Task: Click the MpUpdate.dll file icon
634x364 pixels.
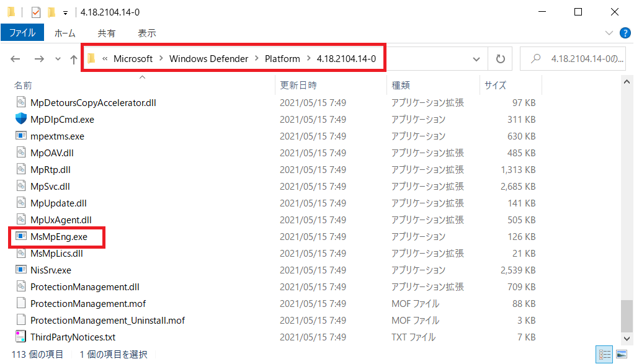Action: [x=21, y=203]
